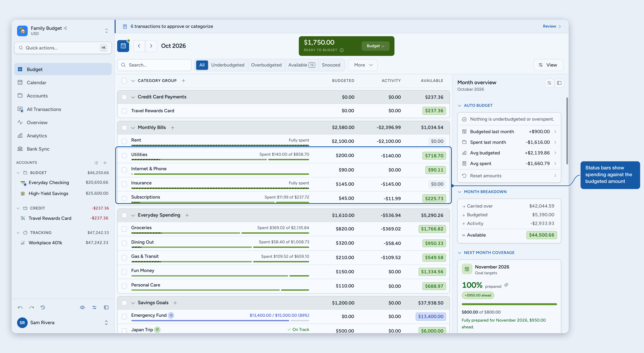Open the View options button

pos(548,65)
